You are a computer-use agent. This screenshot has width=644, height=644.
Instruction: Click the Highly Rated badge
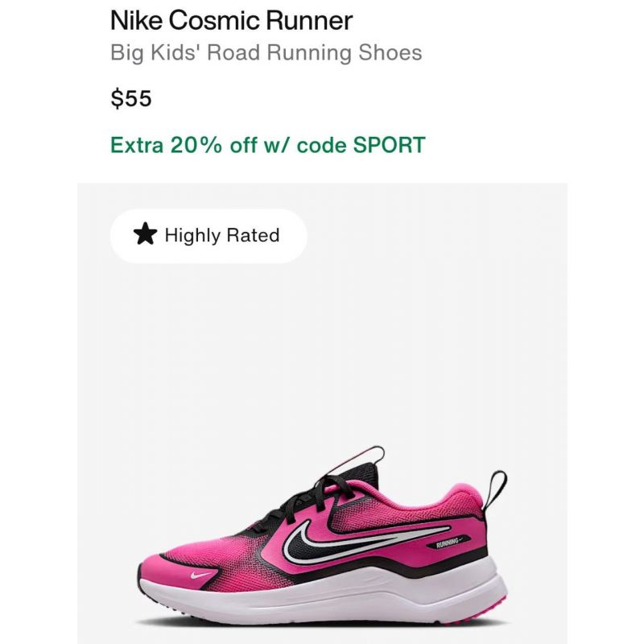click(x=208, y=236)
